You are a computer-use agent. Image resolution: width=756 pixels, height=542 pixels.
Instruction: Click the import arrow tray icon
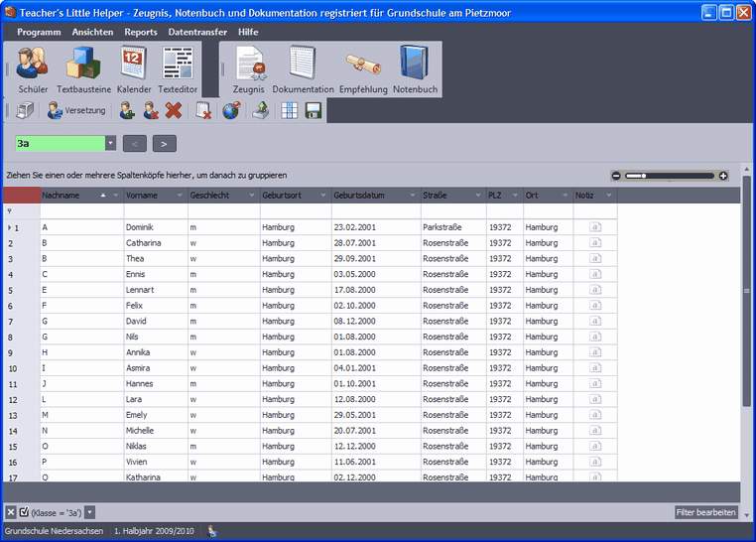click(x=261, y=110)
